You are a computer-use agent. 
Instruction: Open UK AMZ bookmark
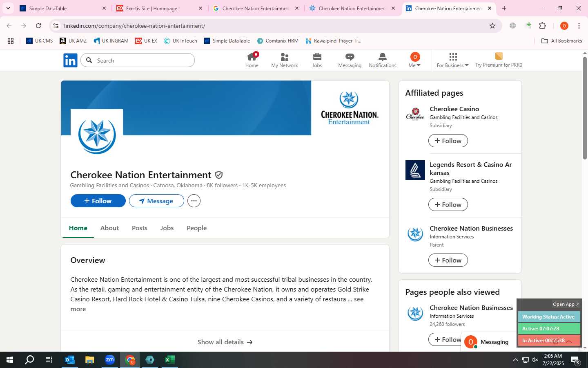coord(73,41)
